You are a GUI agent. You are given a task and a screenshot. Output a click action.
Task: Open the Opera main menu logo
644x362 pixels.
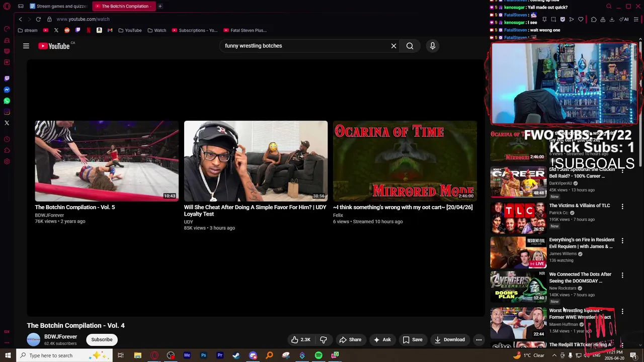coord(7,7)
